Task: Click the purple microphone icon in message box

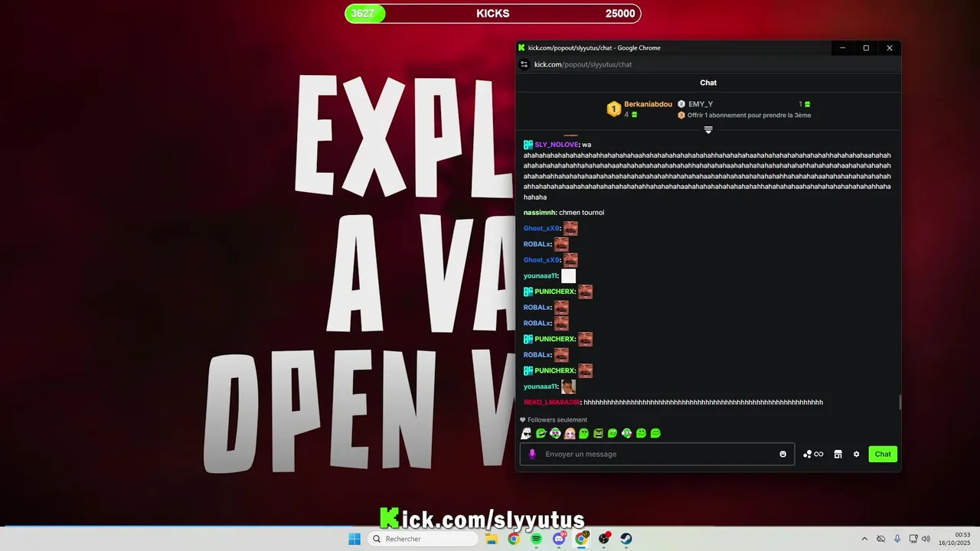Action: pos(532,454)
